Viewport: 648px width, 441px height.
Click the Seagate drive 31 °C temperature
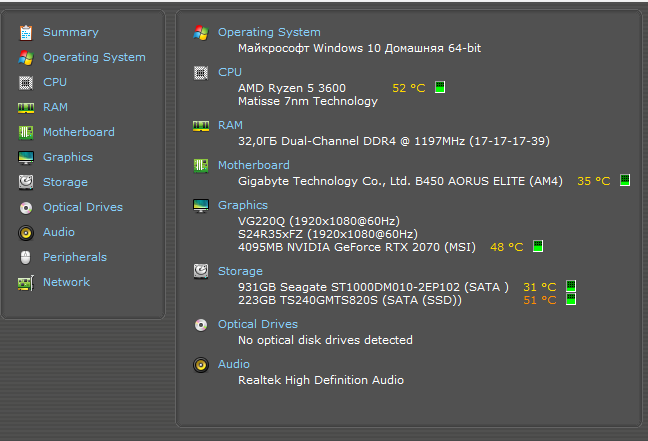pyautogui.click(x=539, y=287)
